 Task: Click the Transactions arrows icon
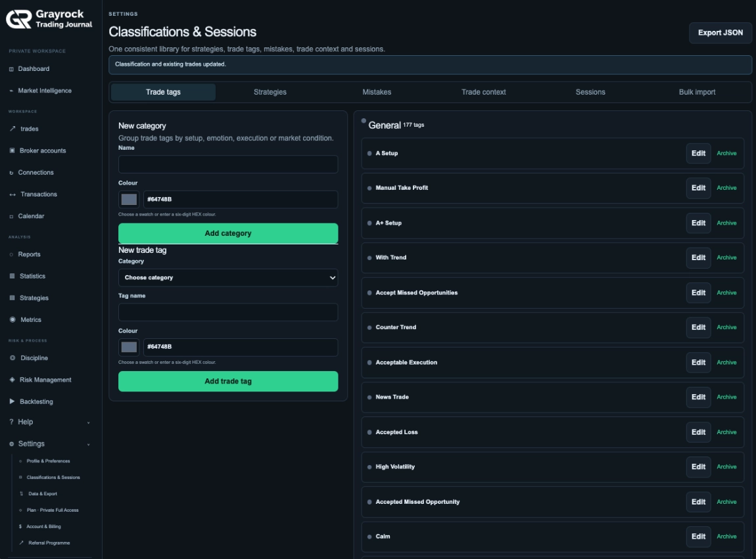tap(12, 194)
